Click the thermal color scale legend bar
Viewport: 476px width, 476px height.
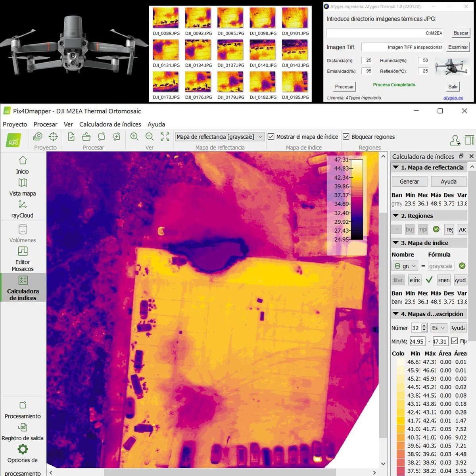(357, 200)
